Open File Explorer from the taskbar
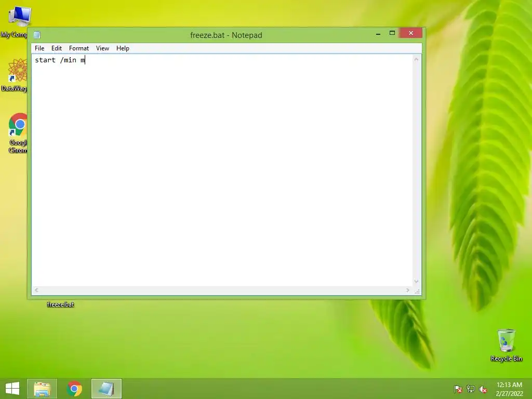This screenshot has height=399, width=532. click(x=42, y=389)
